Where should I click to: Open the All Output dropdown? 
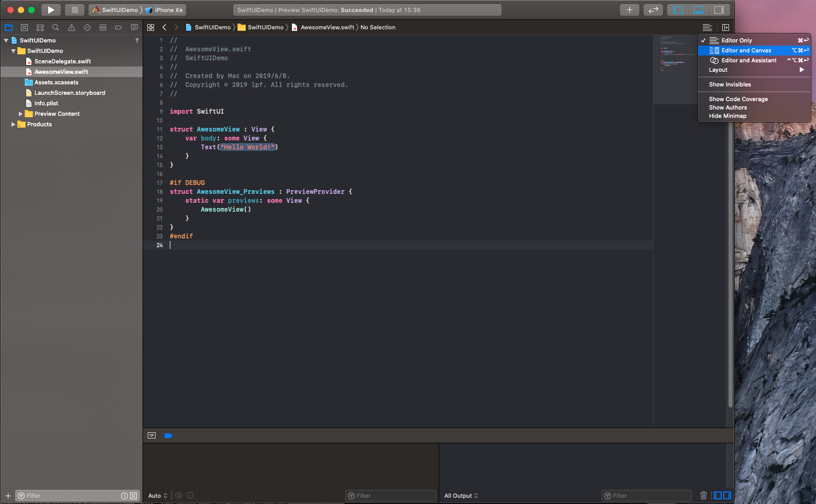point(461,496)
